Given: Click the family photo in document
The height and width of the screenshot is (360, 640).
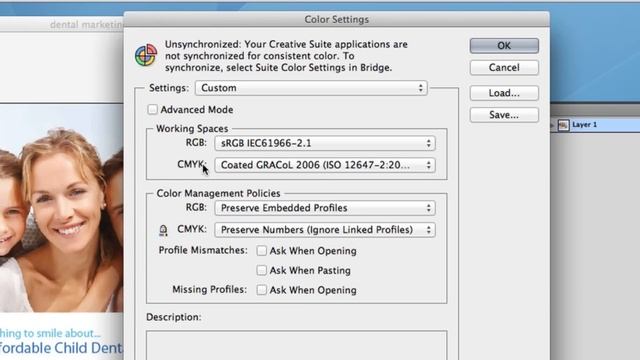Looking at the screenshot, I should pyautogui.click(x=62, y=208).
